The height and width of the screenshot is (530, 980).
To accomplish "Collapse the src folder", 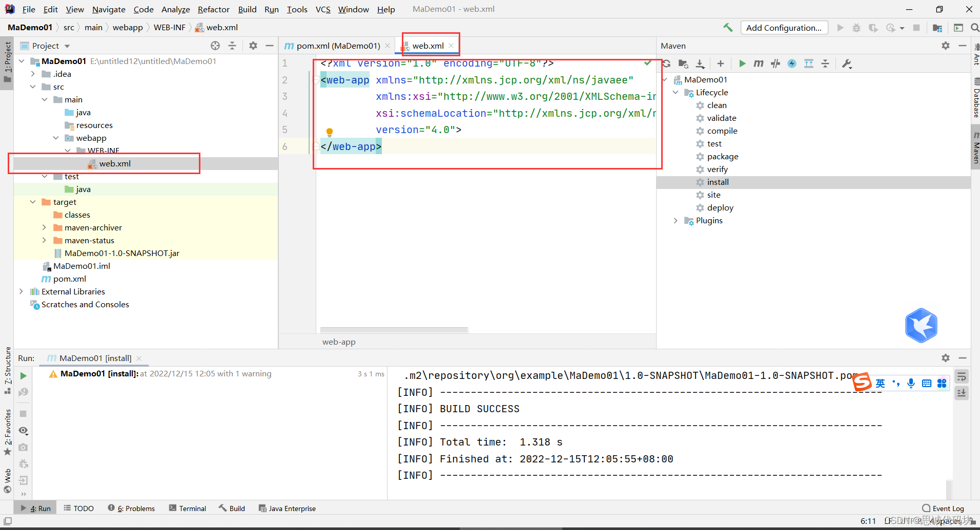I will click(33, 87).
